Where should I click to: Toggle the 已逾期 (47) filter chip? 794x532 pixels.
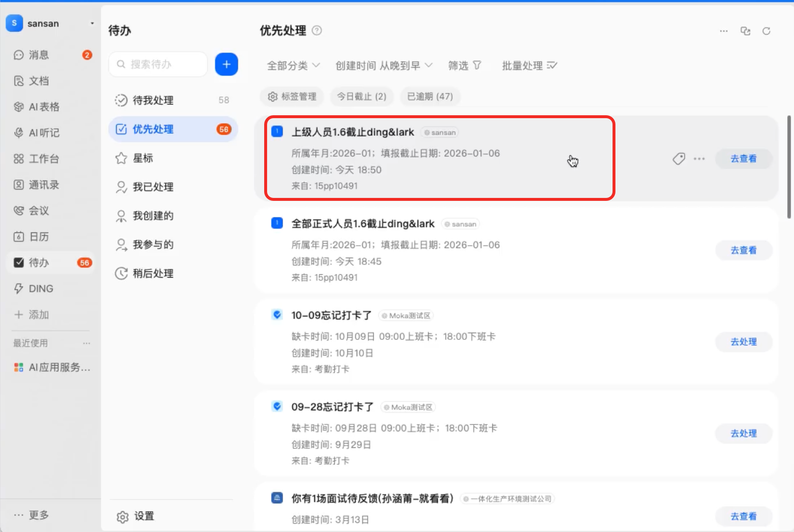430,96
